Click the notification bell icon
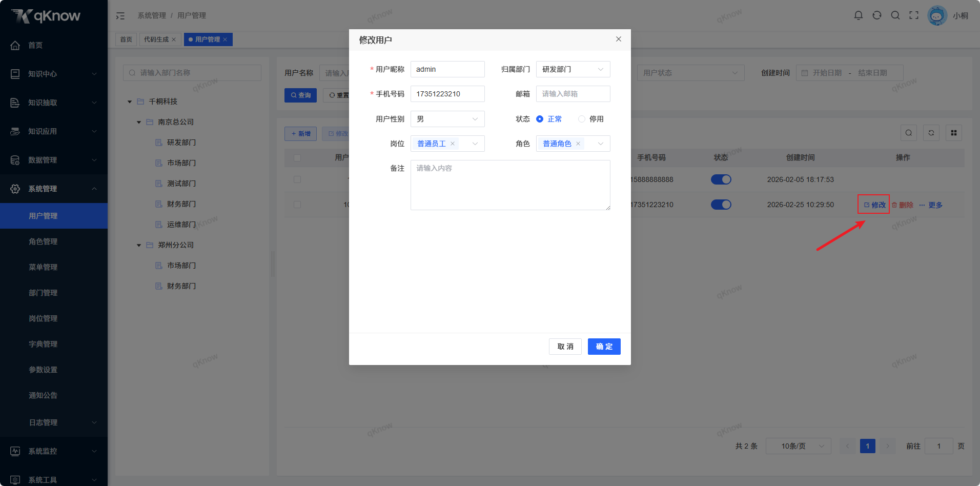The height and width of the screenshot is (486, 980). (x=859, y=15)
